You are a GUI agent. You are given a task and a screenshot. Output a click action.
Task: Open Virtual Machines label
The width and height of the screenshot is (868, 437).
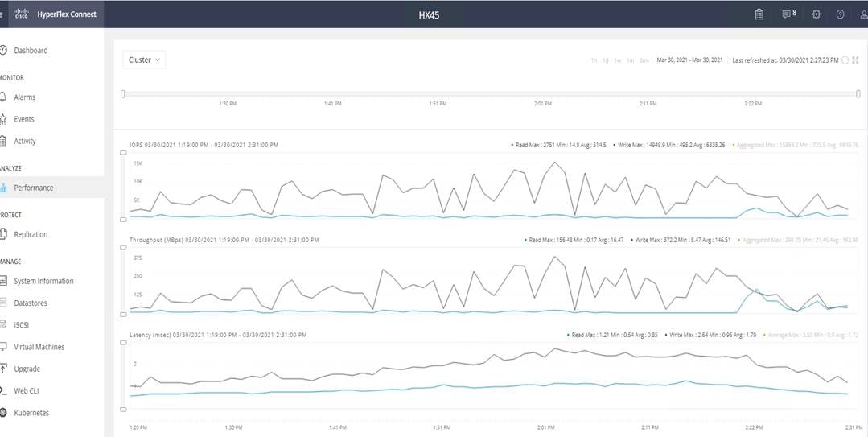coord(39,347)
